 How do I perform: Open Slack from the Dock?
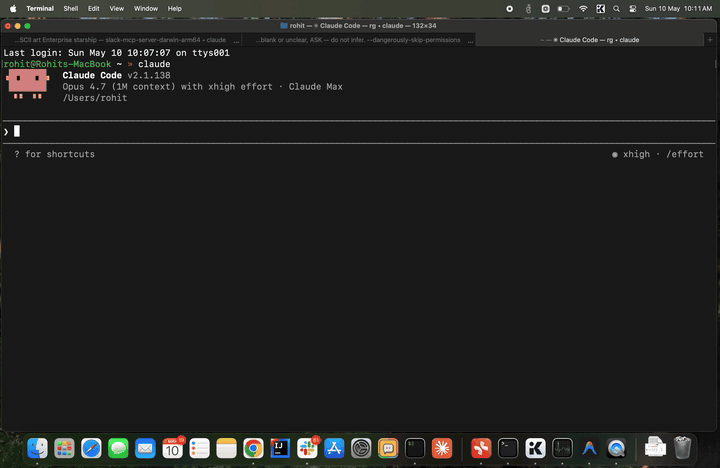pyautogui.click(x=307, y=448)
